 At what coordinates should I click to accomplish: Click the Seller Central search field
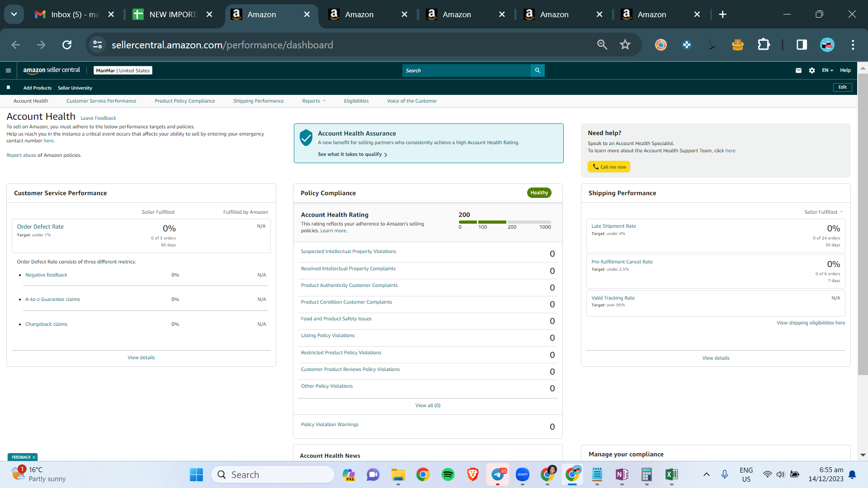point(467,70)
